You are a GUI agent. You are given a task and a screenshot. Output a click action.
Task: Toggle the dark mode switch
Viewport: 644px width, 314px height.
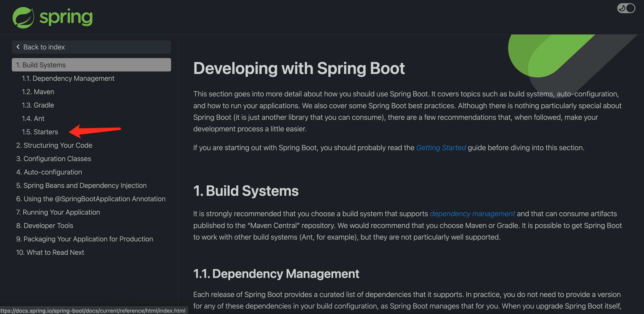click(x=626, y=8)
